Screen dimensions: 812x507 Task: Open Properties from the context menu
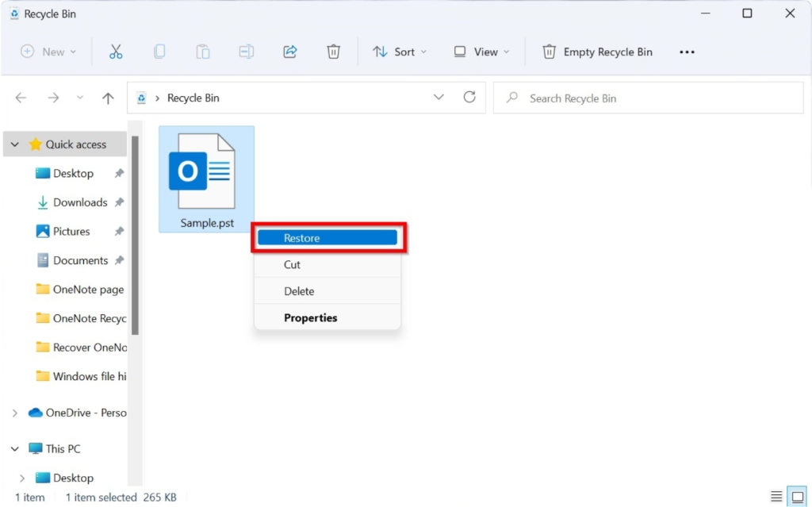tap(310, 317)
